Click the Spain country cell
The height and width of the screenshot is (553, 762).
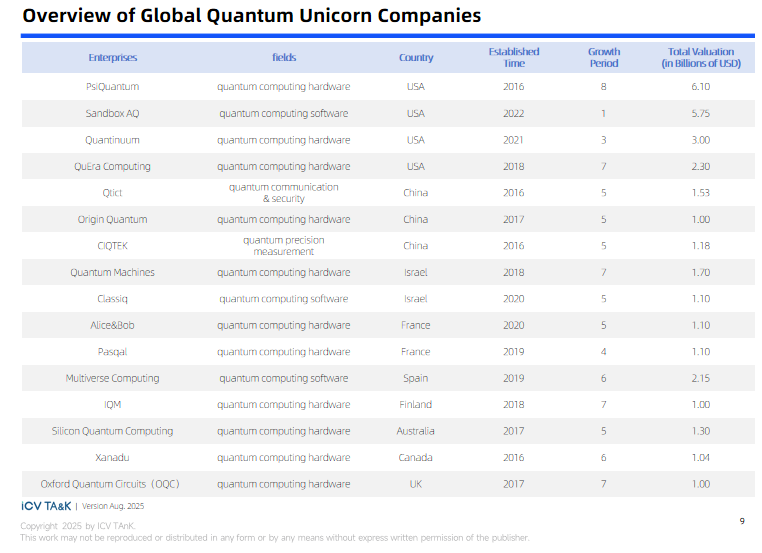coord(416,379)
